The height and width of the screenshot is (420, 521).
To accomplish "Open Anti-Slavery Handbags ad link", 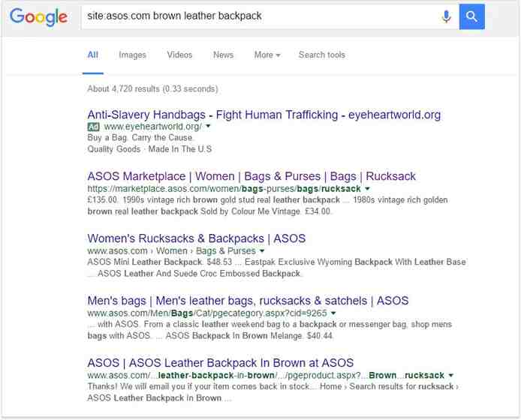I will 264,115.
